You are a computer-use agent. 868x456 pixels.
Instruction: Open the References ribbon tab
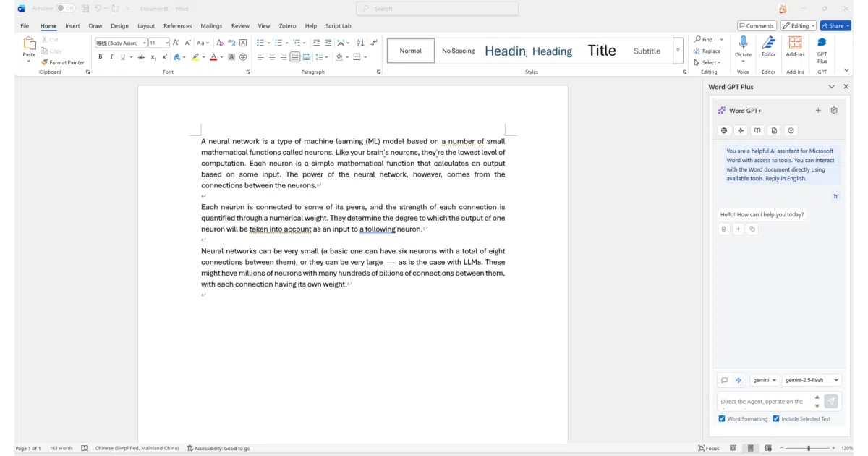coord(177,26)
